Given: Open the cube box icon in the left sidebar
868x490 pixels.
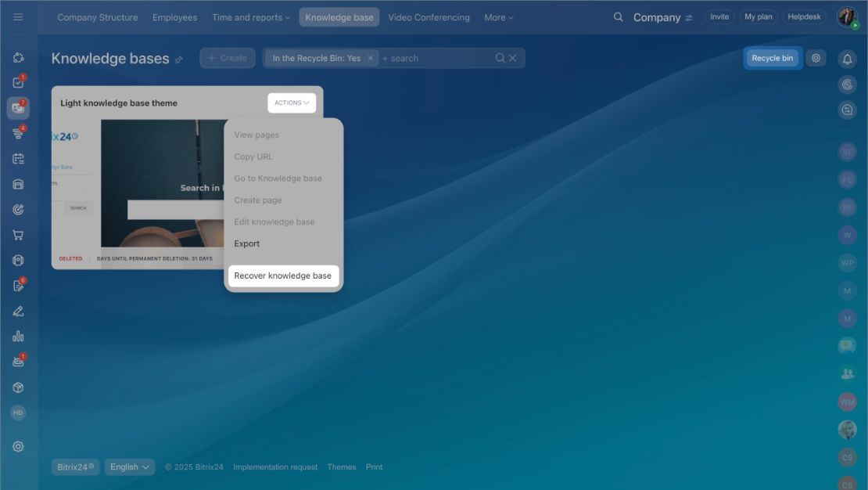Looking at the screenshot, I should click(18, 387).
